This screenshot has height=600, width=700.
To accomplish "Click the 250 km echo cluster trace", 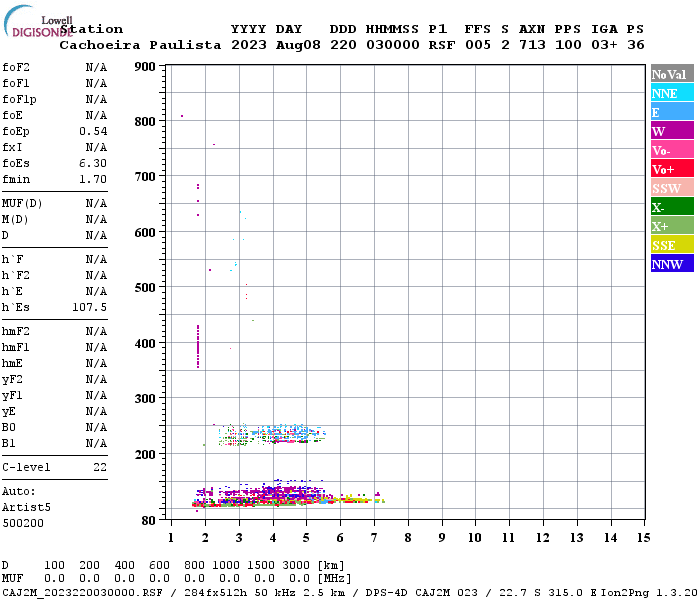I will click(x=271, y=434).
